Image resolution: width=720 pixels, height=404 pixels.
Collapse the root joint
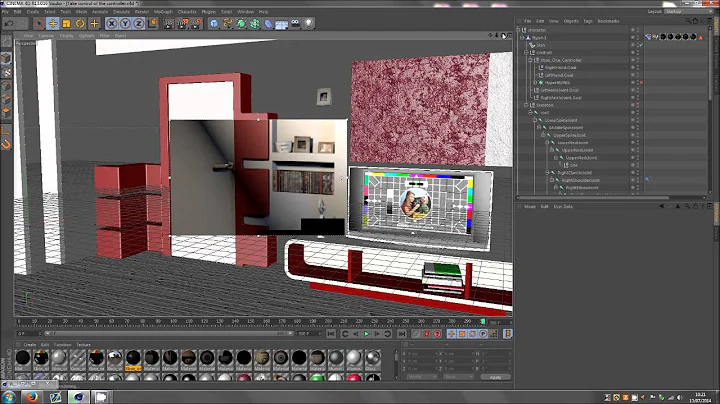click(x=530, y=112)
